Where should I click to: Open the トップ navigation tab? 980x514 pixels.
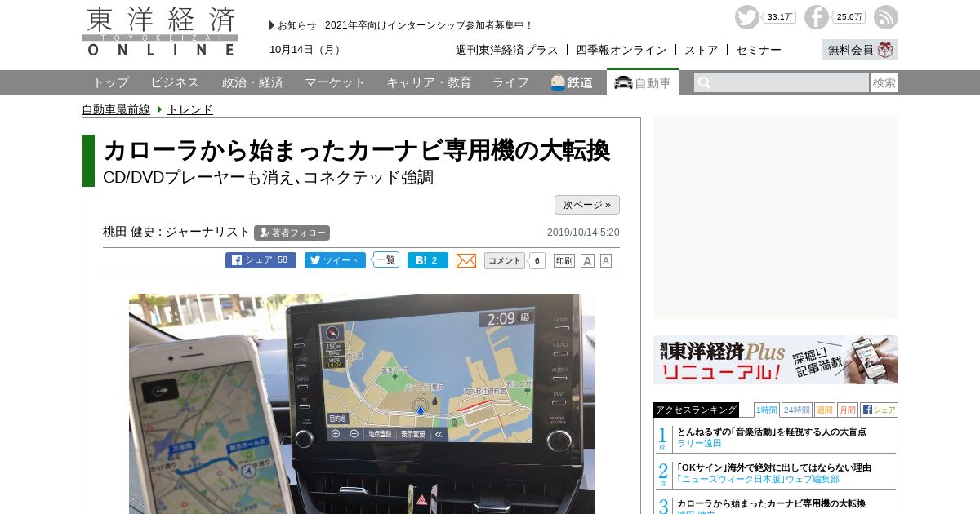(110, 82)
